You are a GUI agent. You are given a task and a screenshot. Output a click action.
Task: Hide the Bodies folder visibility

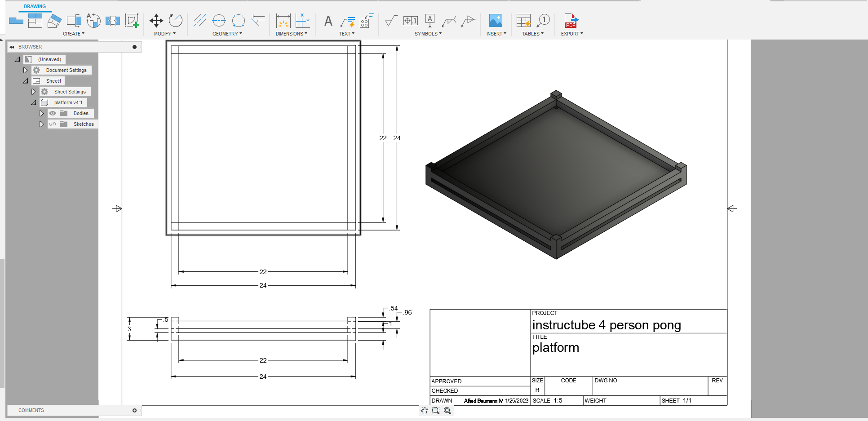[53, 113]
